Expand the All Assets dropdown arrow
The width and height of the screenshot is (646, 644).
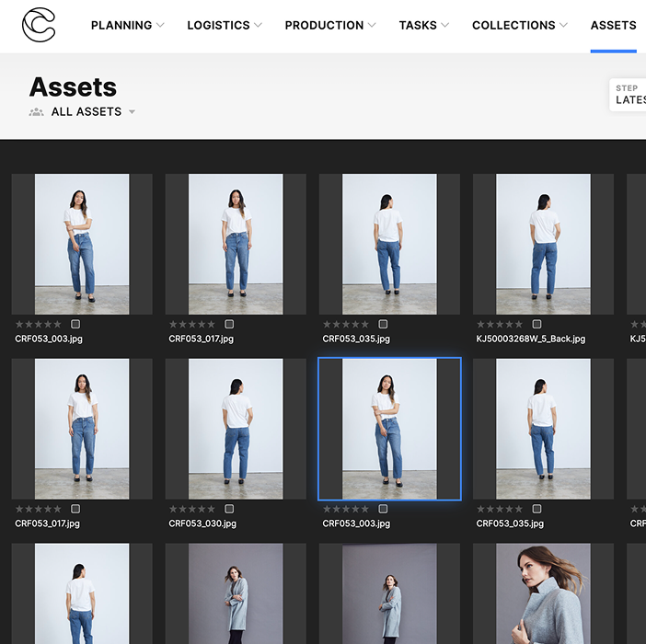pyautogui.click(x=132, y=111)
